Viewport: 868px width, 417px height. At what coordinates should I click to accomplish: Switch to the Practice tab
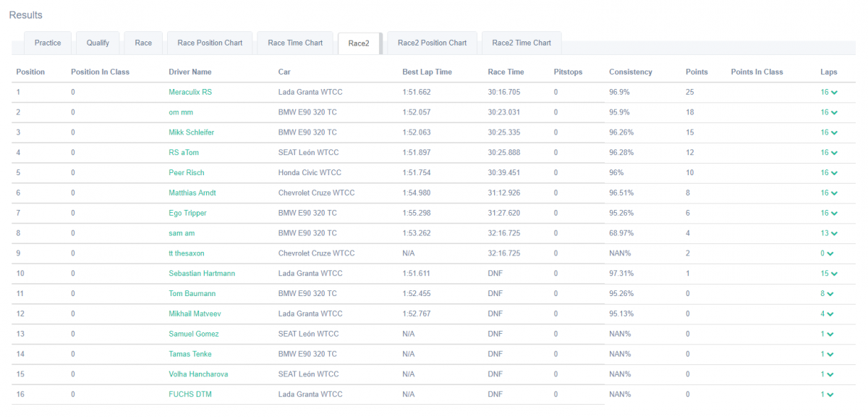click(x=48, y=43)
